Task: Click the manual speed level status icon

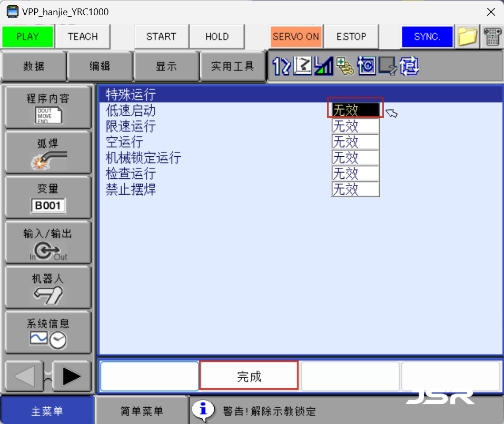Action: [x=323, y=66]
